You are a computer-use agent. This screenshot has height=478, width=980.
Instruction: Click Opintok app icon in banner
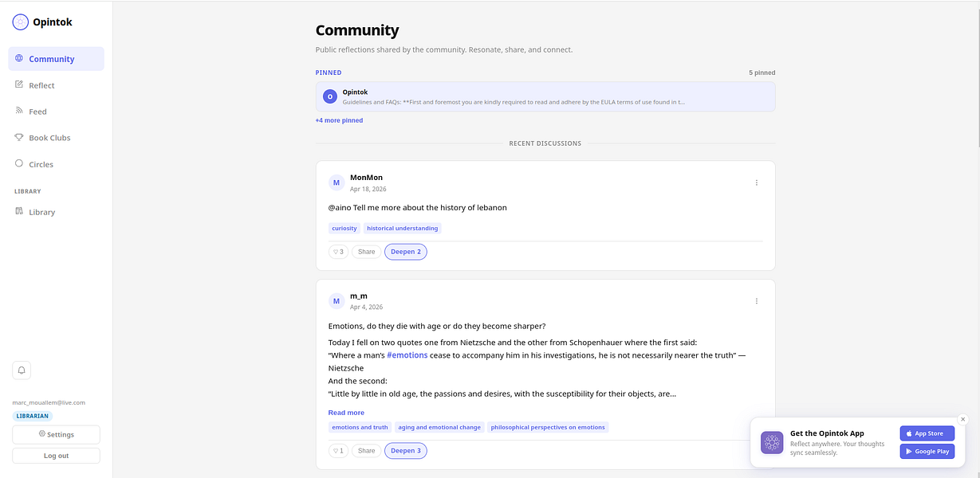(x=772, y=442)
